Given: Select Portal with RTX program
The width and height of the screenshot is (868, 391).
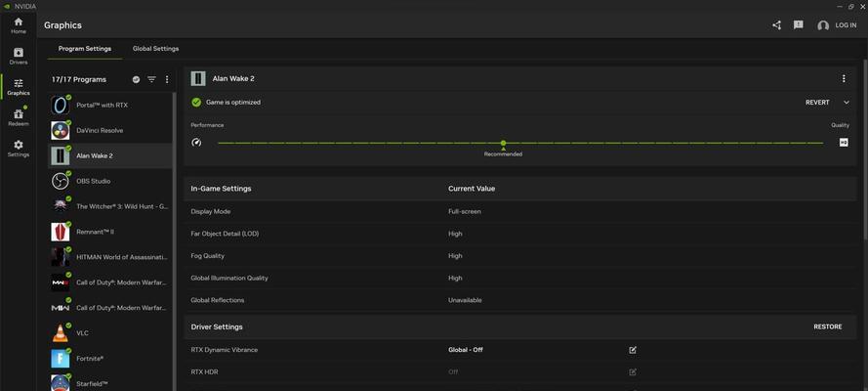Looking at the screenshot, I should click(110, 106).
